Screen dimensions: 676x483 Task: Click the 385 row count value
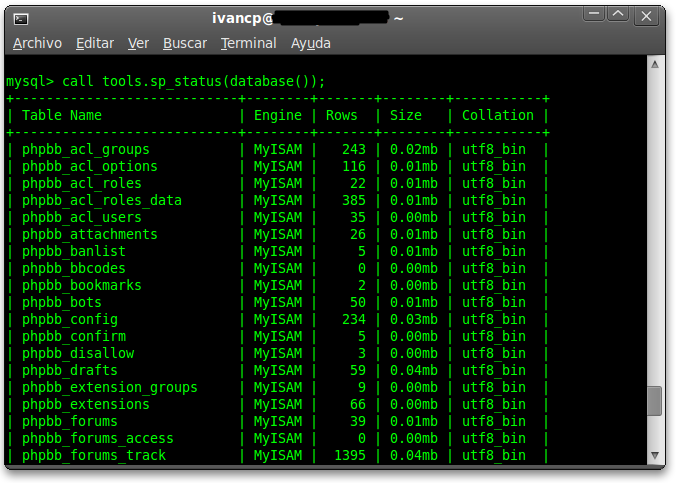(x=354, y=201)
